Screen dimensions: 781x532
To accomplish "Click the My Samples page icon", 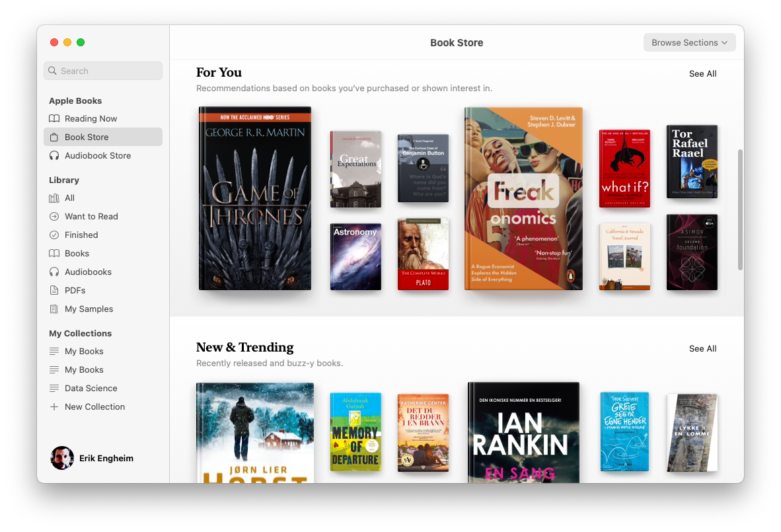I will pyautogui.click(x=54, y=309).
